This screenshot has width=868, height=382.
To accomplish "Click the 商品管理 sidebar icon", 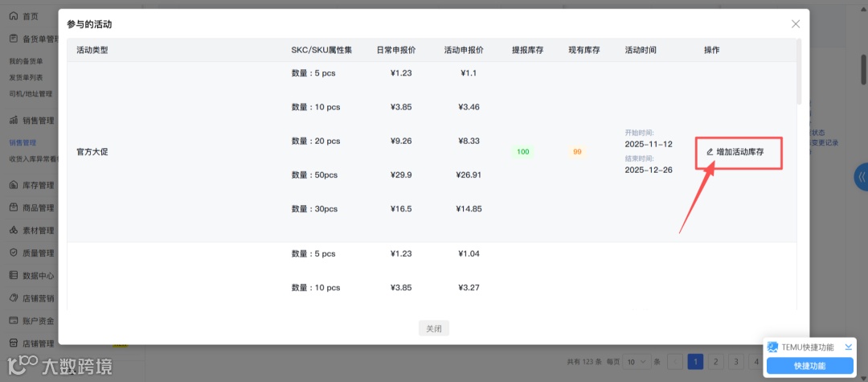I will pos(14,207).
